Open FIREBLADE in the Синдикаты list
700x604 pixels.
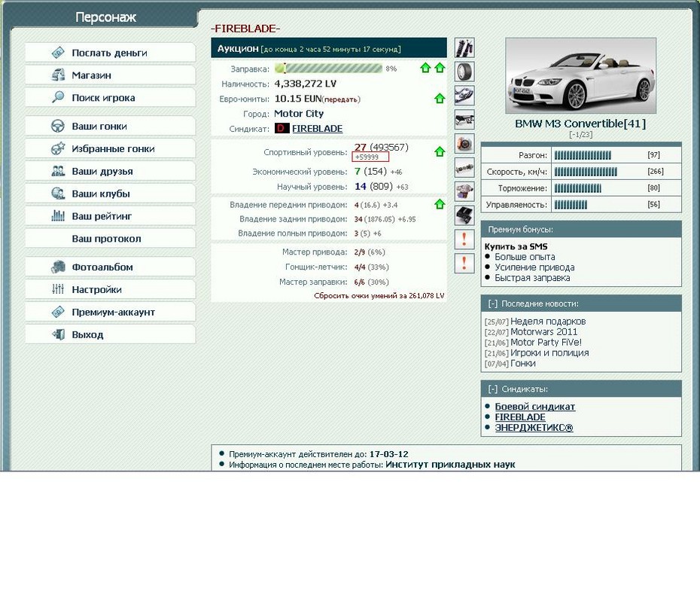coord(520,416)
